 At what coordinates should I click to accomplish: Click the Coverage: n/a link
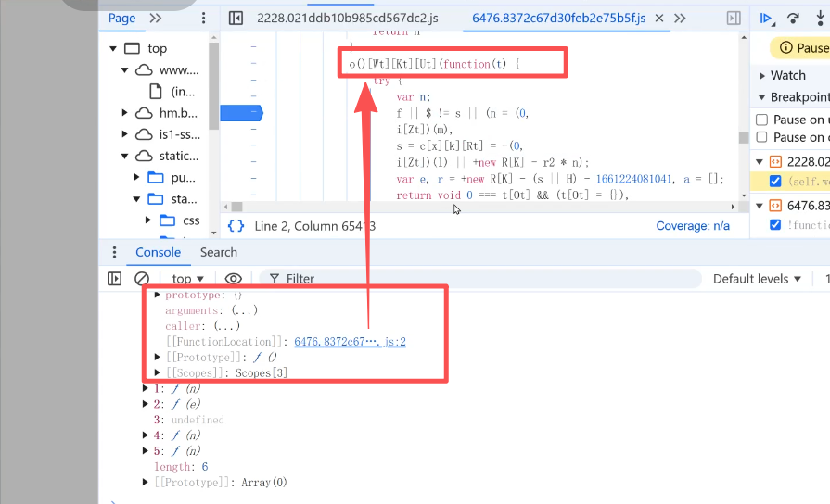pyautogui.click(x=693, y=226)
